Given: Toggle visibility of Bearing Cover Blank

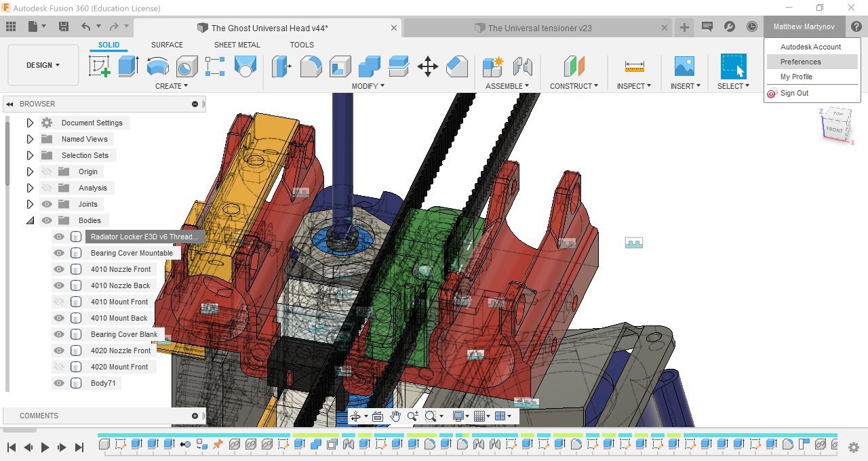Looking at the screenshot, I should click(x=59, y=334).
